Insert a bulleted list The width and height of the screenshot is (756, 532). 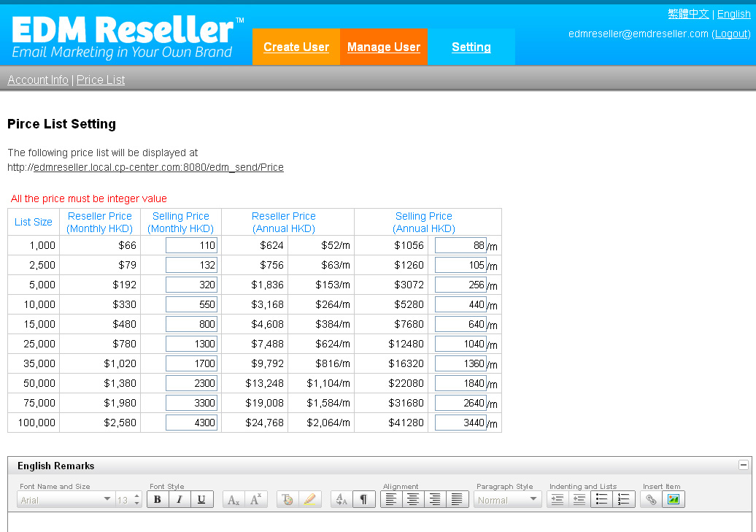[x=601, y=500]
